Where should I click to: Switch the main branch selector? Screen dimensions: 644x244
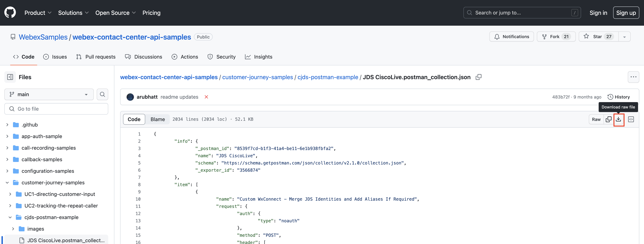tap(49, 95)
